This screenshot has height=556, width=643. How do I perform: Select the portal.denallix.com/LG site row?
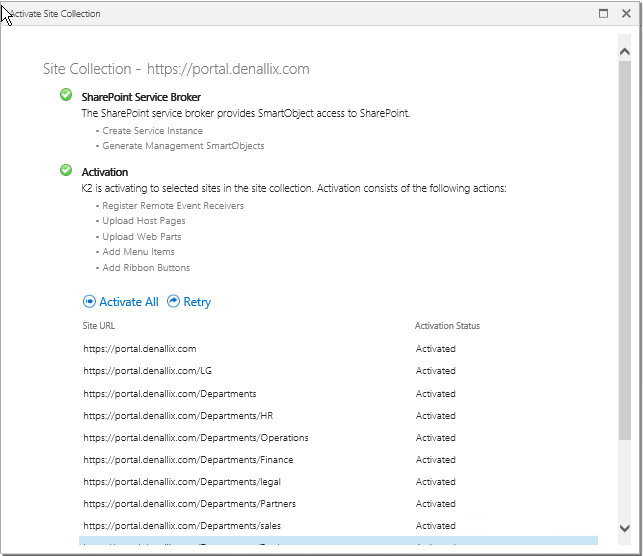coord(147,371)
